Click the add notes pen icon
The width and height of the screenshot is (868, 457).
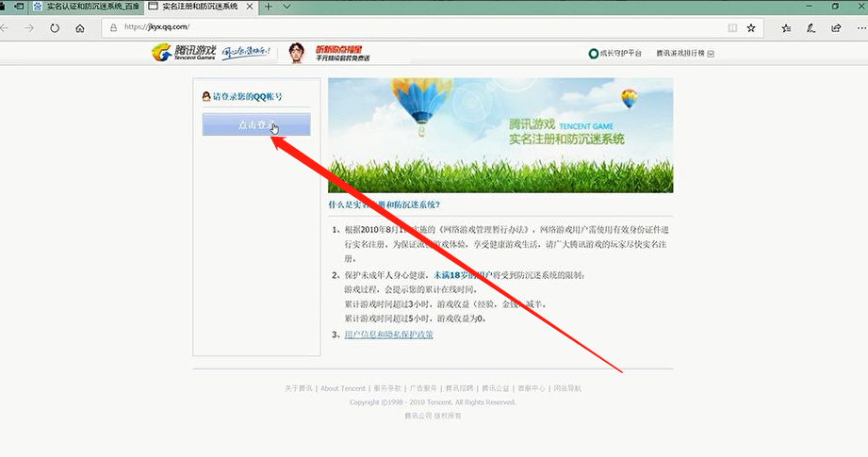click(811, 27)
